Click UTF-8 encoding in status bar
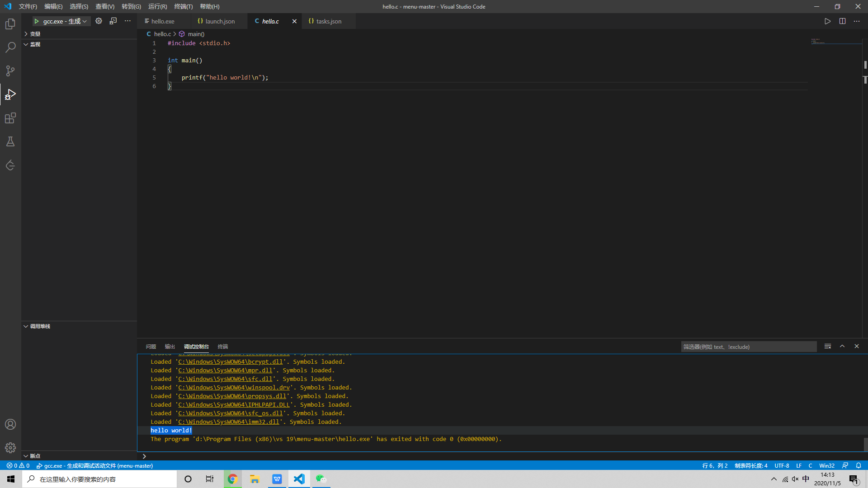This screenshot has width=868, height=488. (782, 465)
